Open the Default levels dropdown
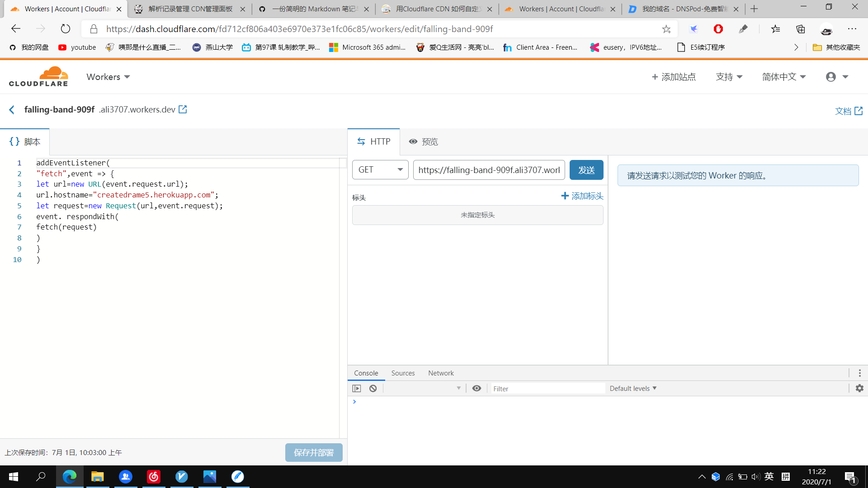 633,389
